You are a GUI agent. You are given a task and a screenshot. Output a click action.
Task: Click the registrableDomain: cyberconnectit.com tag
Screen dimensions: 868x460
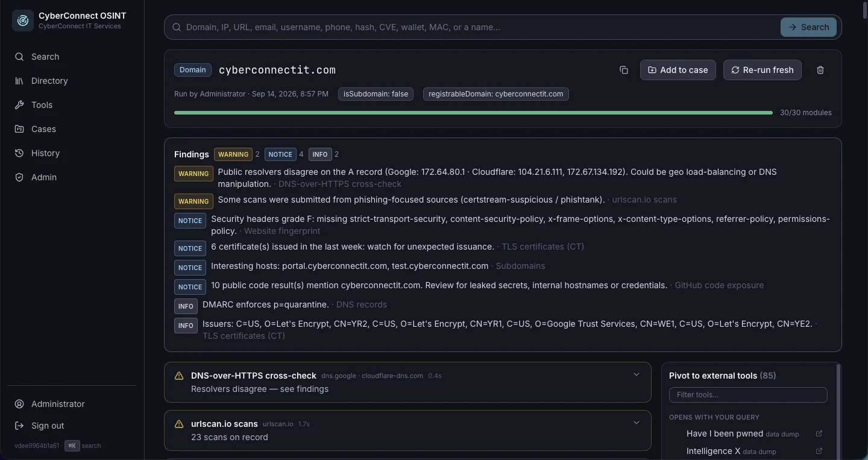(496, 94)
